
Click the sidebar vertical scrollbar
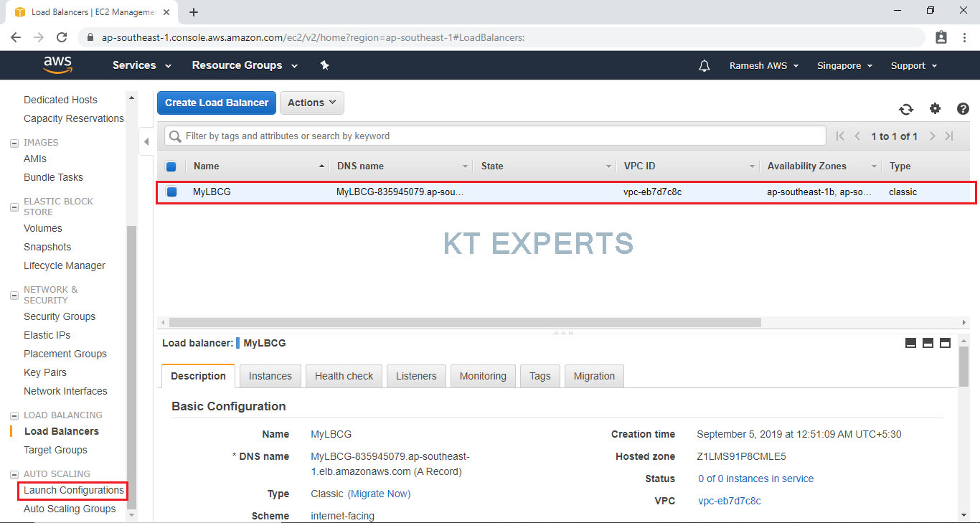131,366
